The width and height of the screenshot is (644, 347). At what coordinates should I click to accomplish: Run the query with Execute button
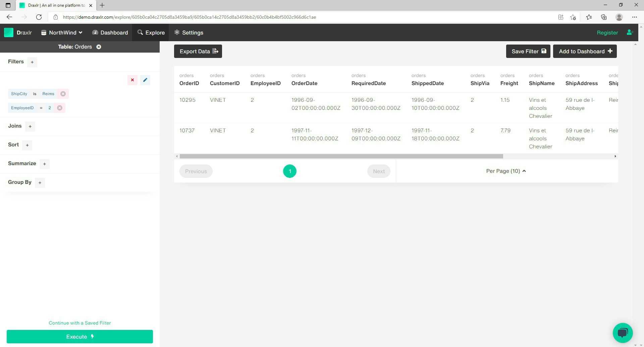point(80,337)
